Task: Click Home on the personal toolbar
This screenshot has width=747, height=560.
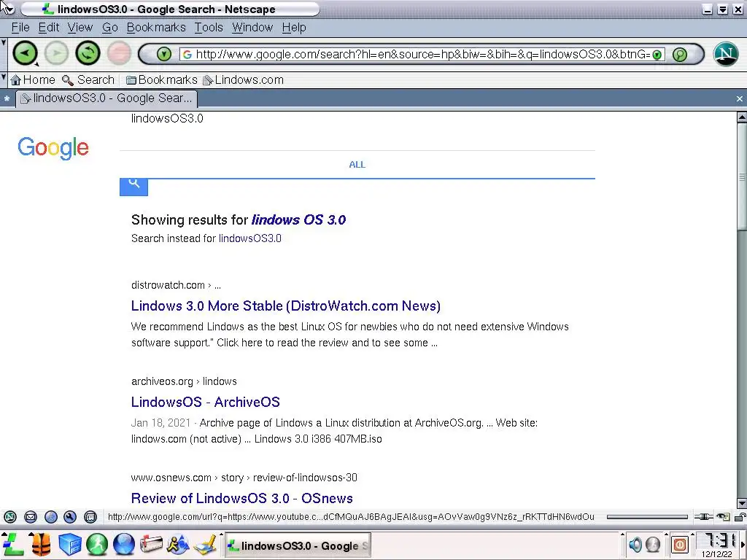Action: click(33, 80)
